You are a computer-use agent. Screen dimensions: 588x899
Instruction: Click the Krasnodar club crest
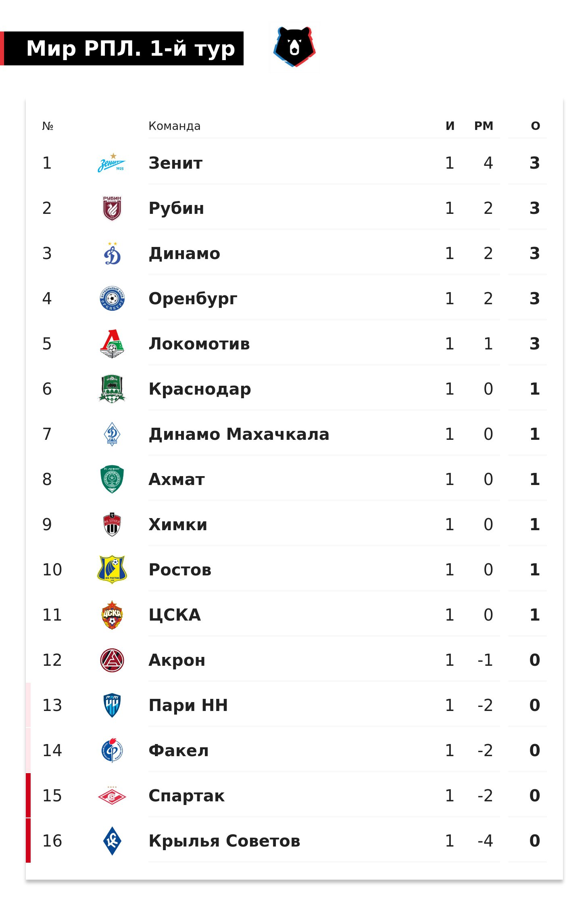[x=112, y=389]
